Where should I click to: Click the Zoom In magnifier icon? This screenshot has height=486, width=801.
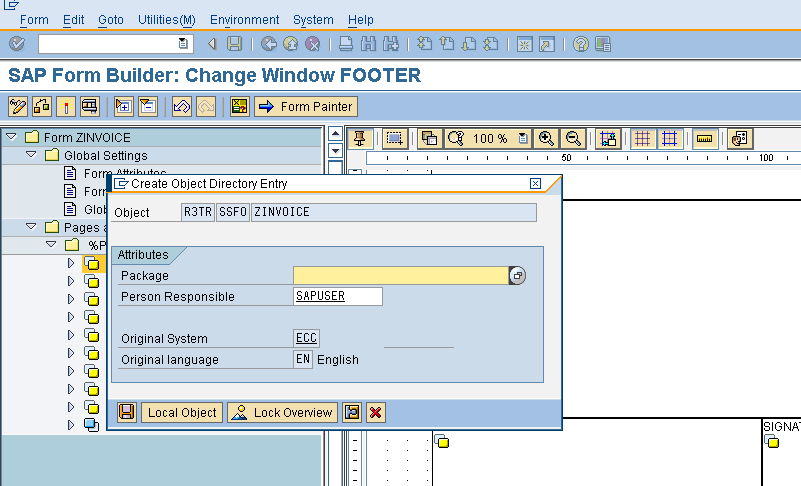pyautogui.click(x=546, y=138)
